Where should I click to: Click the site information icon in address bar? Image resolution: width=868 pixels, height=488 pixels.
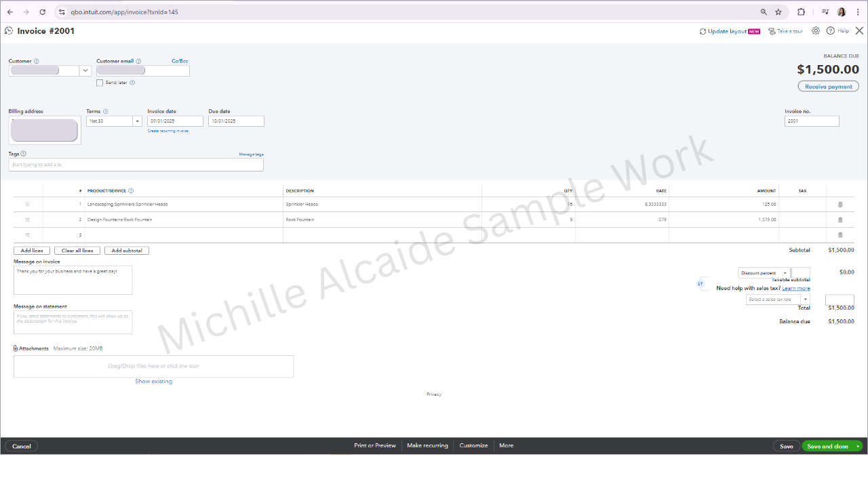coord(62,12)
